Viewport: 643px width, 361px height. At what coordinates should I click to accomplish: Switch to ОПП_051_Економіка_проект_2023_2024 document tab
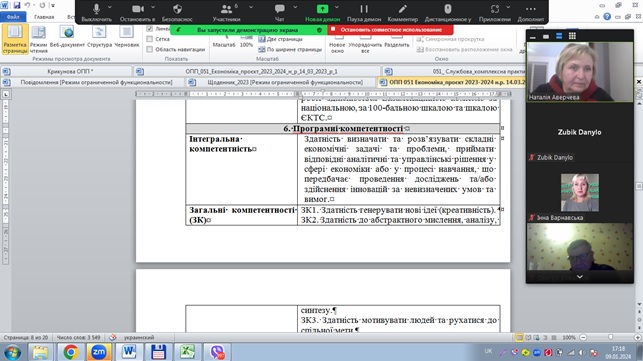point(258,71)
